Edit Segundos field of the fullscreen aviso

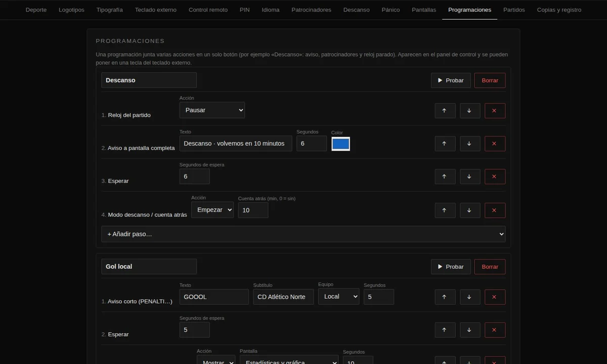point(312,143)
